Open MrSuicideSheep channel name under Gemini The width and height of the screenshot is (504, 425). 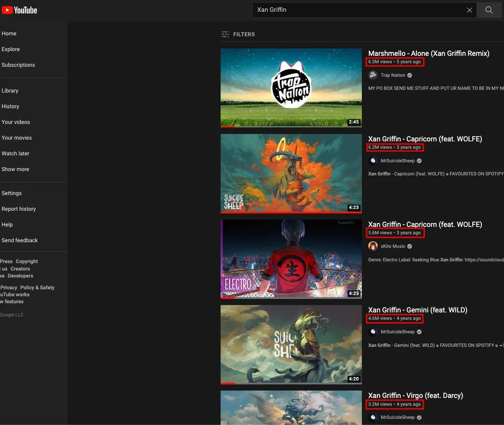point(398,332)
